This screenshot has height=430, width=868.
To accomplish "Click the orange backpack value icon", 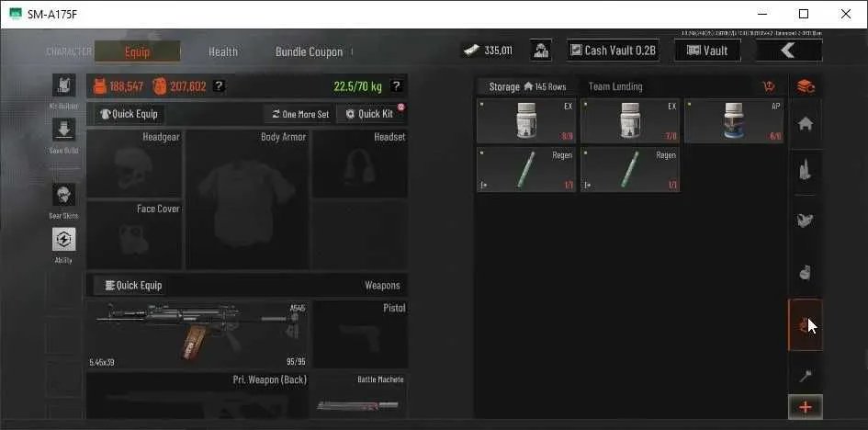I will pos(160,85).
